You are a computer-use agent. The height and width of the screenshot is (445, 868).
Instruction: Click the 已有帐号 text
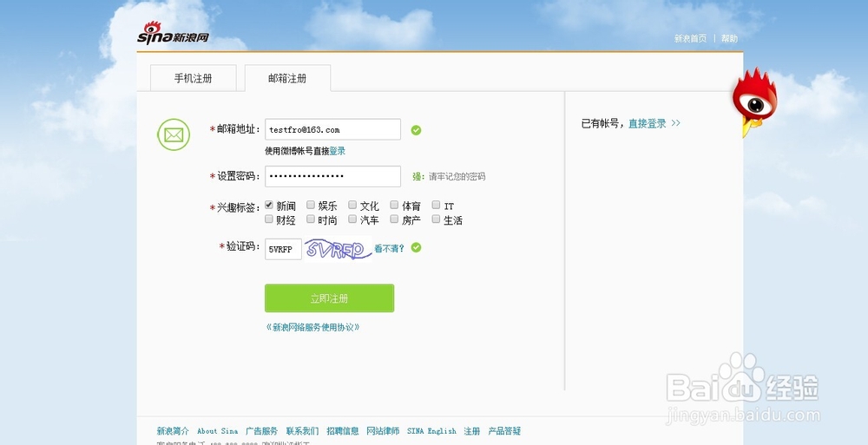coord(602,123)
